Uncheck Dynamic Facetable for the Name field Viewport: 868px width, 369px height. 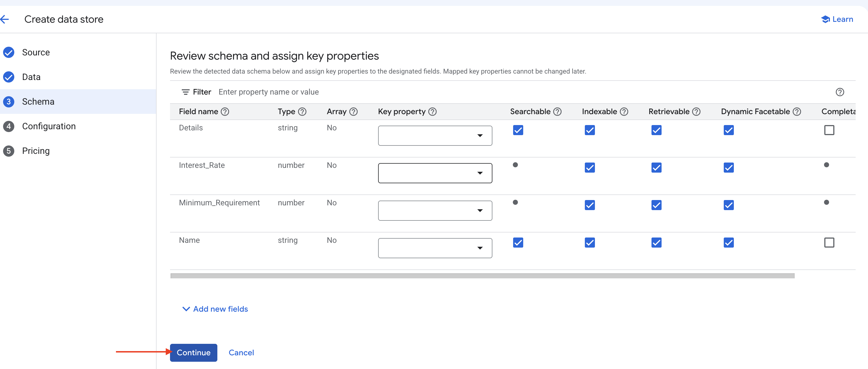728,242
